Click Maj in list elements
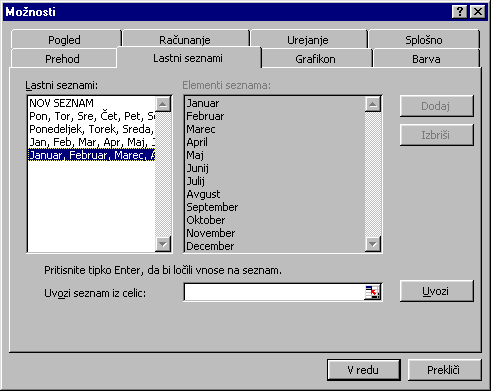Image resolution: width=491 pixels, height=391 pixels. 195,155
